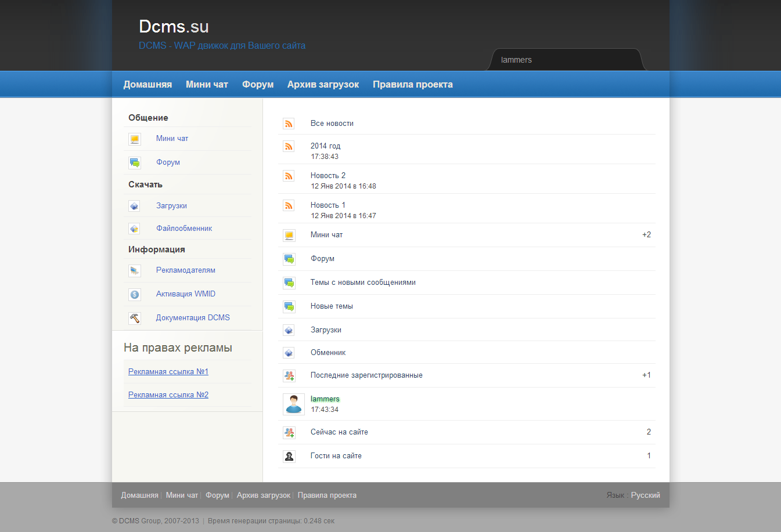Open Мини чат link in sidebar
Viewport: 781px width, 532px height.
pyautogui.click(x=172, y=139)
